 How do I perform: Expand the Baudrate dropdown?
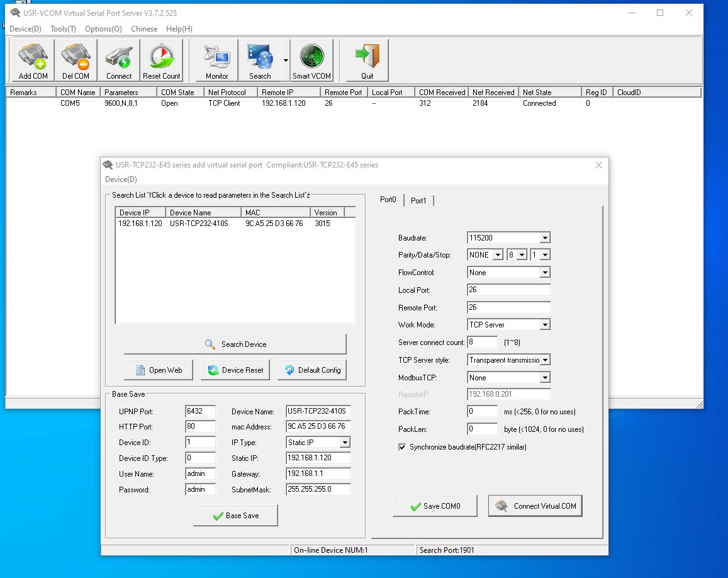545,238
